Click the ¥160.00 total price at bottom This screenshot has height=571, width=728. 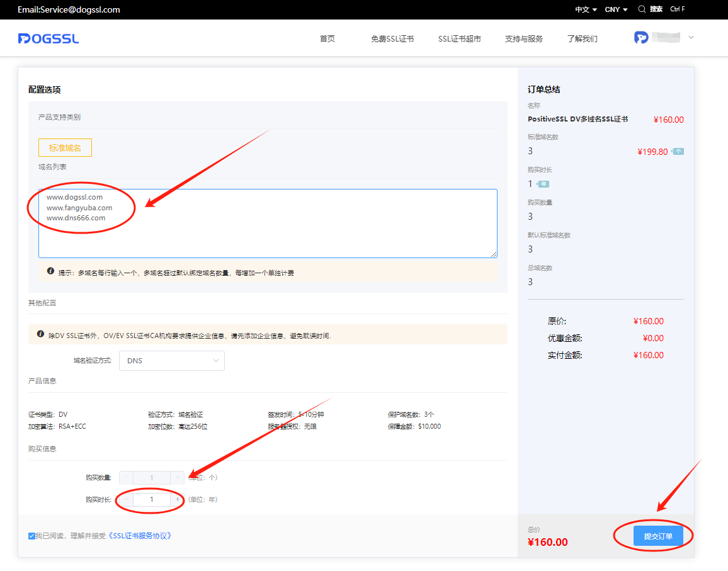pyautogui.click(x=548, y=542)
